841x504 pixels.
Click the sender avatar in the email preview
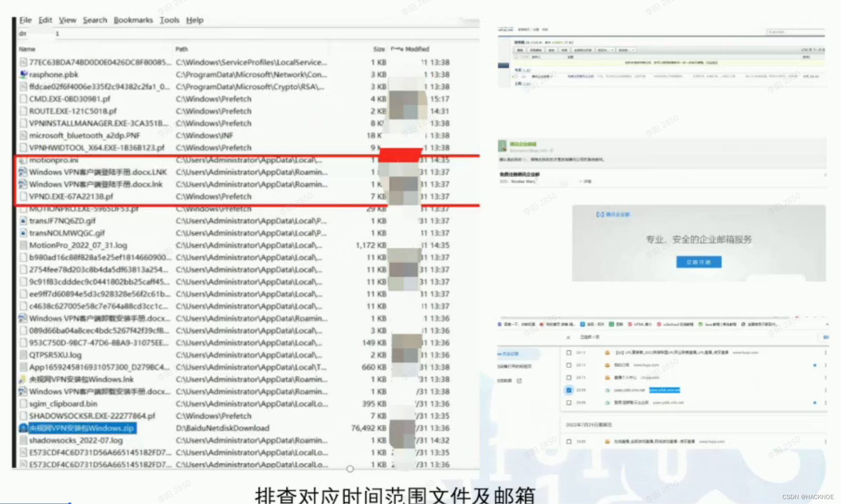click(x=502, y=146)
